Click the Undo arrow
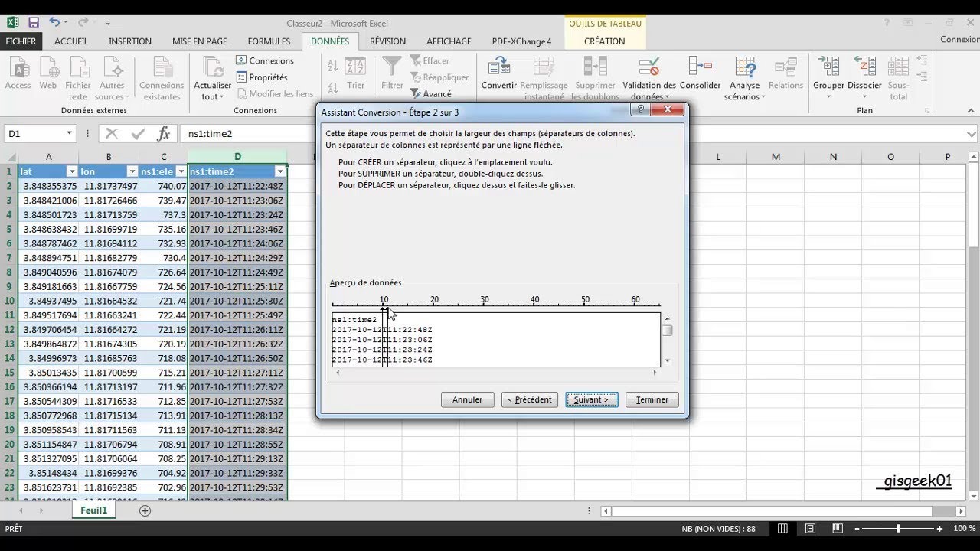 pos(54,23)
